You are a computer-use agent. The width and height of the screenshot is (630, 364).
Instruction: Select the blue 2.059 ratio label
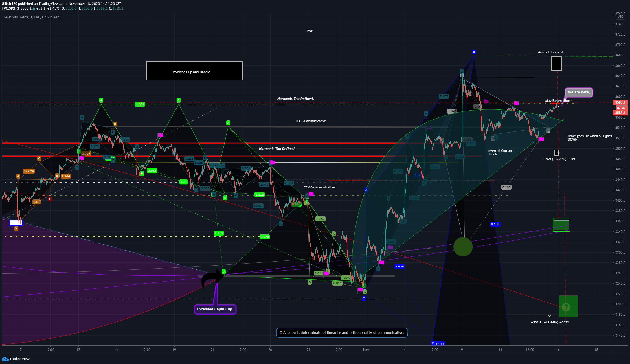point(399,266)
